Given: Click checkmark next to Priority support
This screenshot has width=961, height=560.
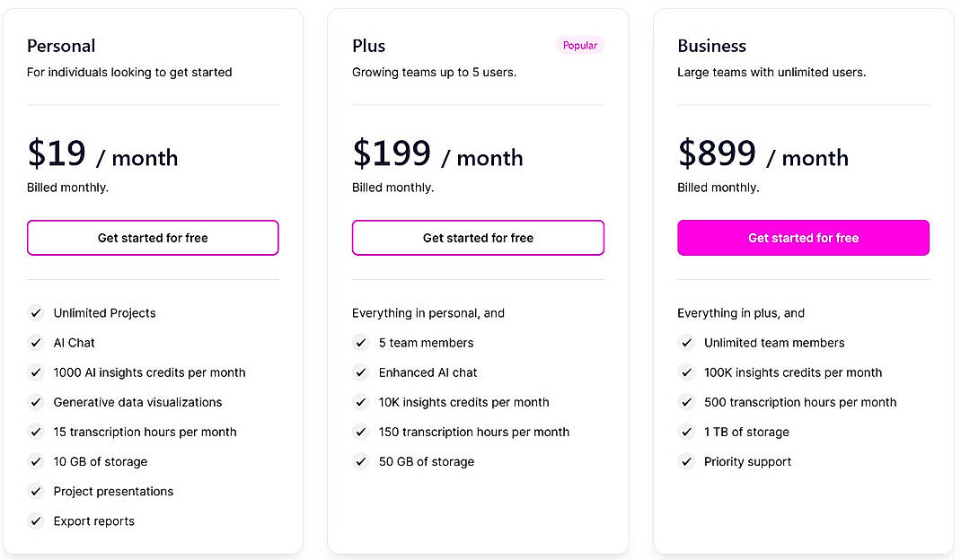Looking at the screenshot, I should [x=686, y=461].
